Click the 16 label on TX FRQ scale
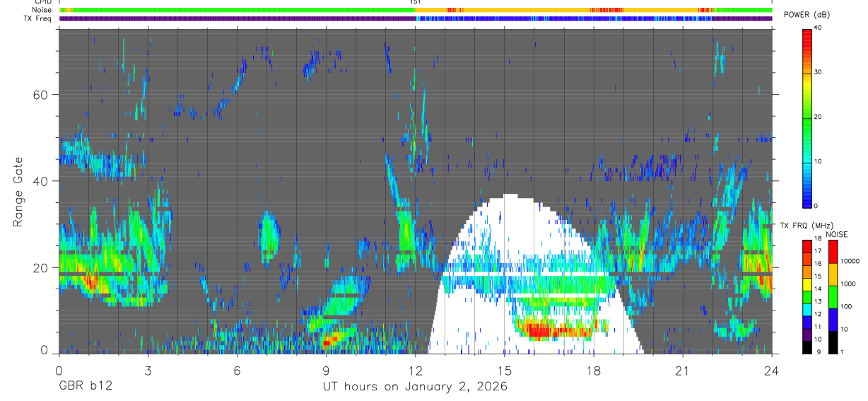Viewport: 868px width, 401px height. [818, 264]
